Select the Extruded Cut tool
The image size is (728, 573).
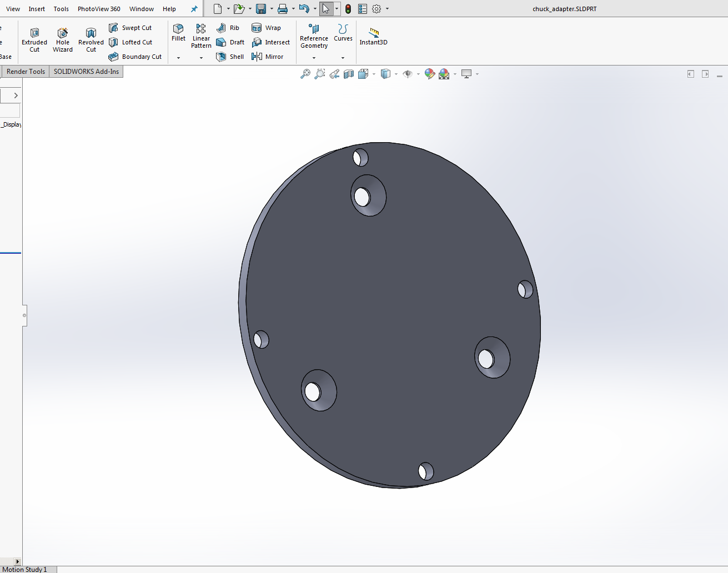click(x=34, y=39)
